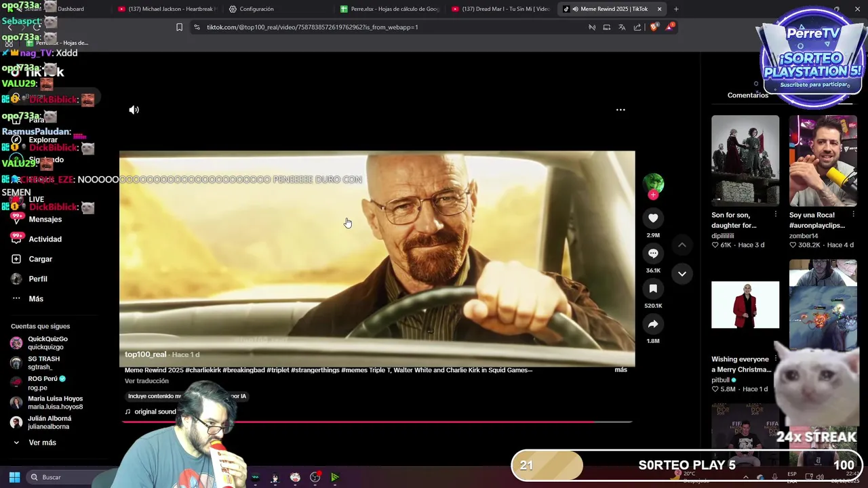
Task: Expand video description with 'más'
Action: click(x=620, y=370)
